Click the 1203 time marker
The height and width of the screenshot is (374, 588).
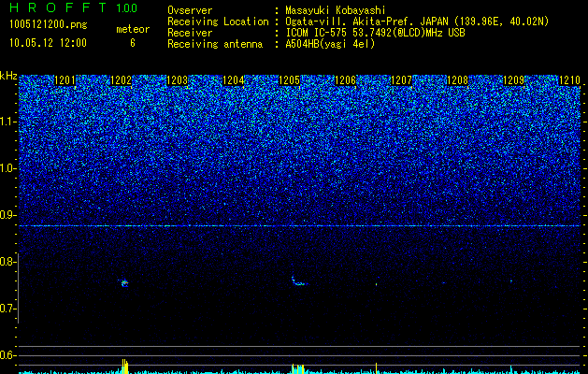pos(177,80)
